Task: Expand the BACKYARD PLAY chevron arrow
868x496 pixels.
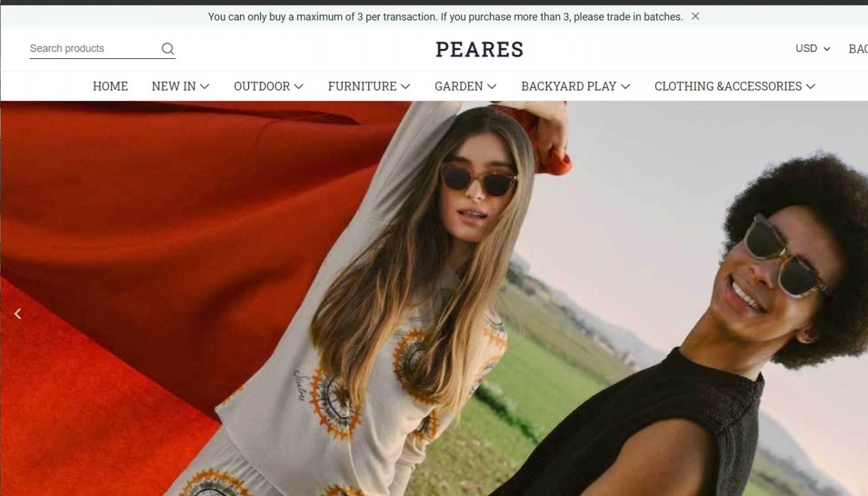Action: (x=625, y=87)
